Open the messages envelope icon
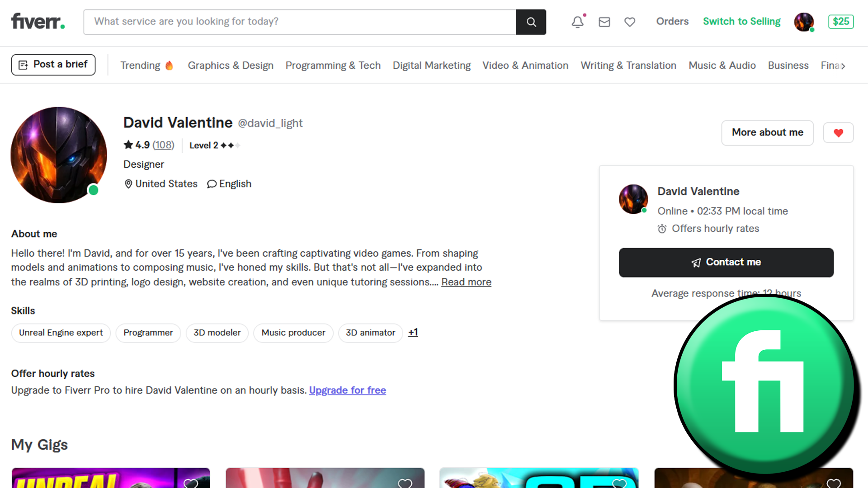 pos(604,22)
